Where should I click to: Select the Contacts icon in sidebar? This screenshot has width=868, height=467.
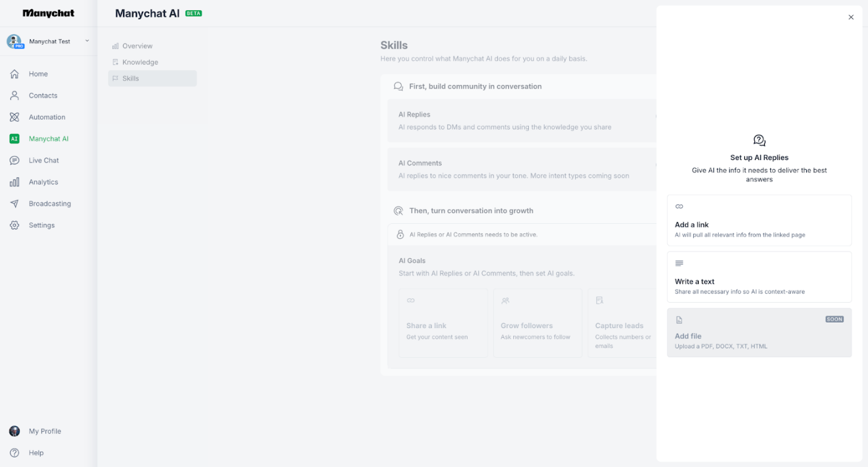click(x=13, y=95)
